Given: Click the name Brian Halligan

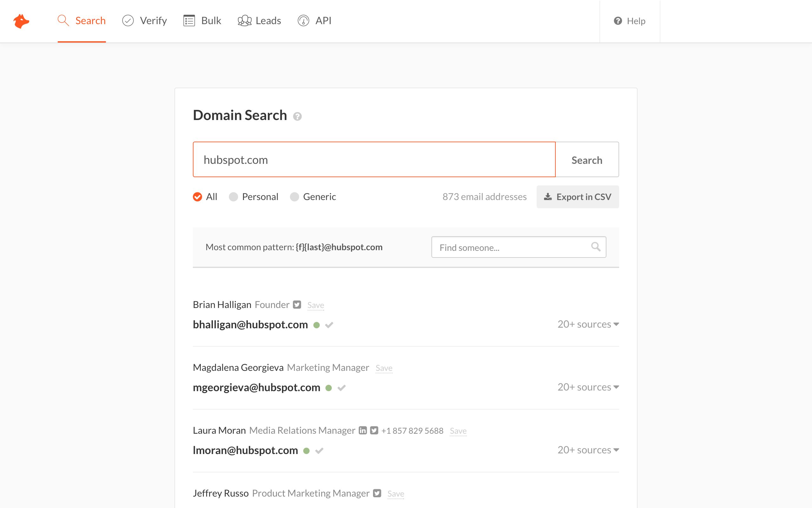Looking at the screenshot, I should [222, 304].
